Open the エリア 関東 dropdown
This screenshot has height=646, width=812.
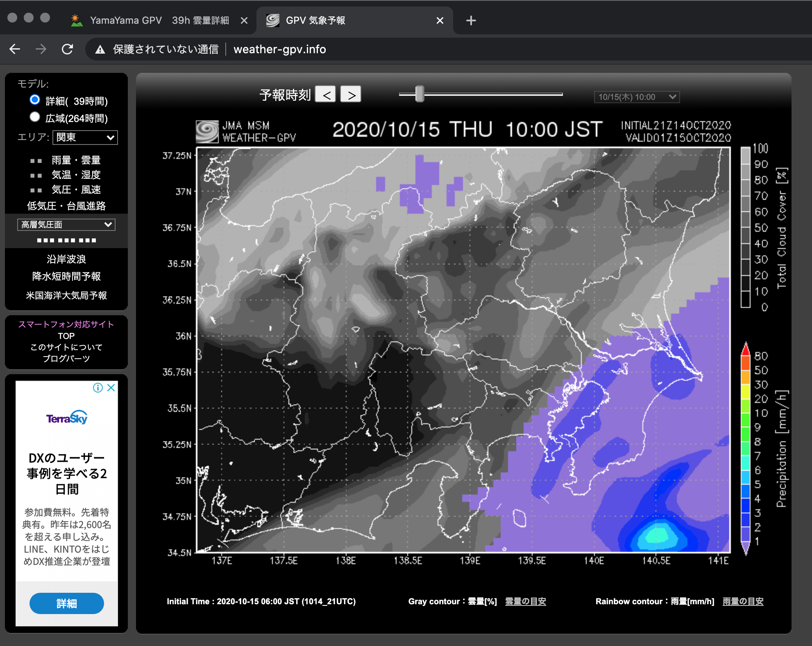(85, 138)
